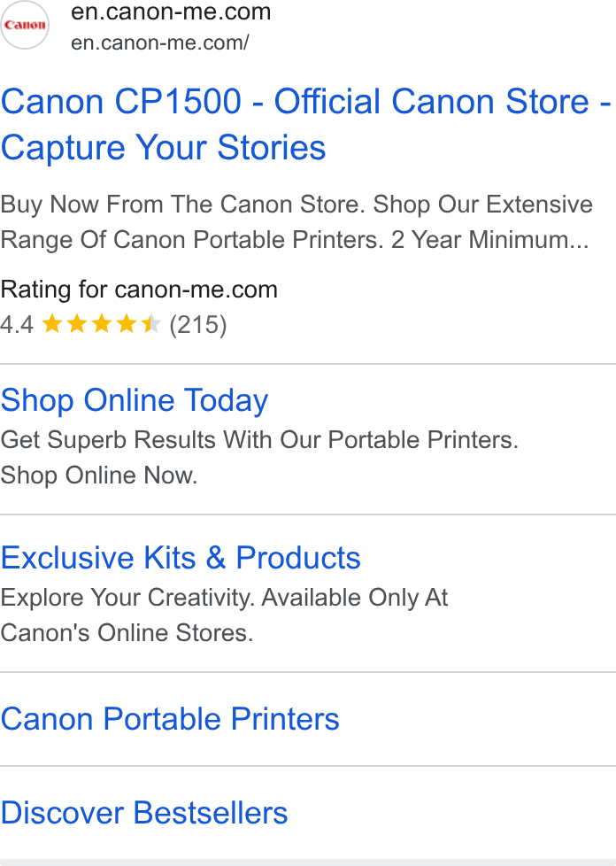Click the (215) review count
616x866 pixels.
tap(198, 325)
